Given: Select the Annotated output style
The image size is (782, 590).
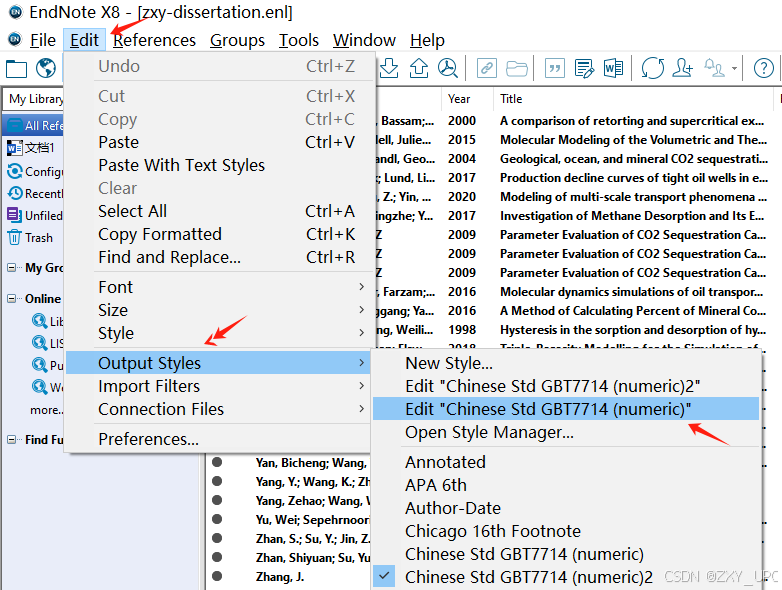Looking at the screenshot, I should pos(566,462).
